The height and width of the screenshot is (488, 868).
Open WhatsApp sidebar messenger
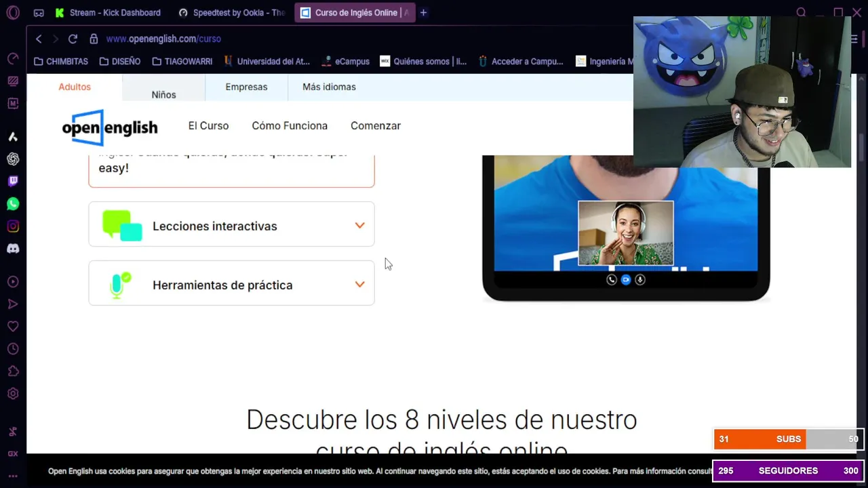(13, 204)
